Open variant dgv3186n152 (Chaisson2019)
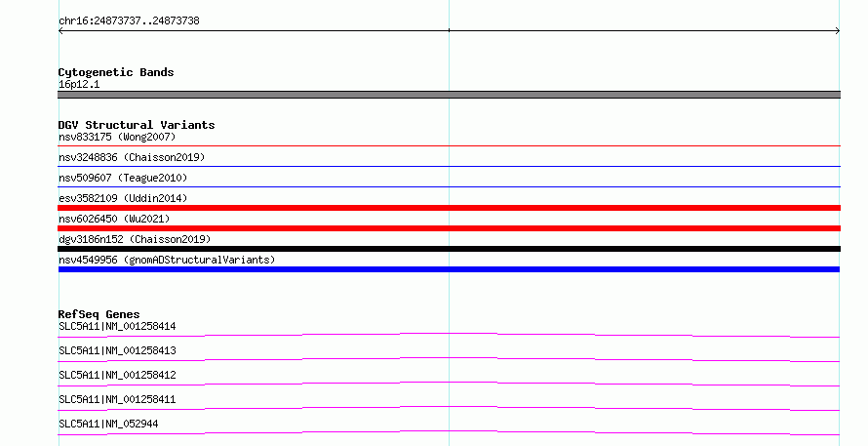Viewport: 868px width, 446px height. (x=135, y=239)
